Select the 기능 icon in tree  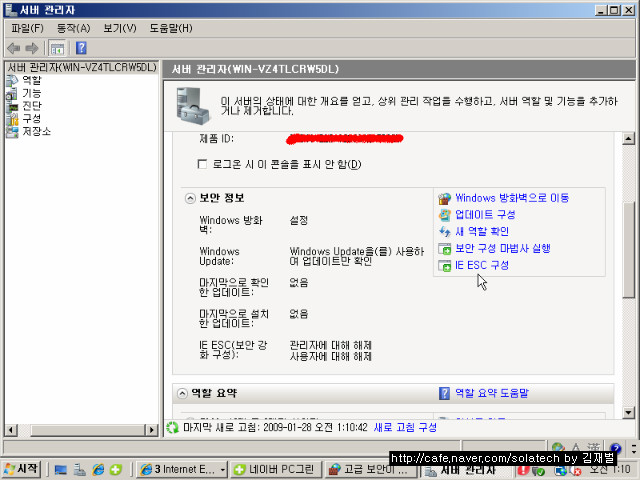(x=12, y=93)
